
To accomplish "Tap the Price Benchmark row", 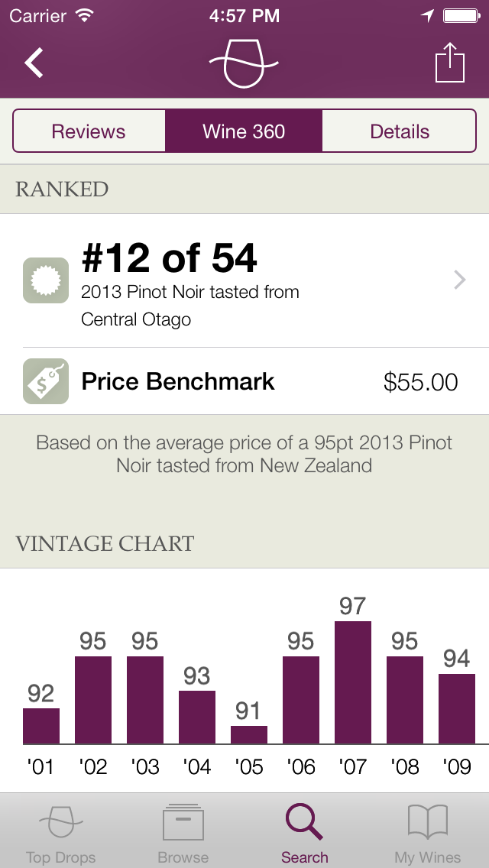I will pos(229,381).
